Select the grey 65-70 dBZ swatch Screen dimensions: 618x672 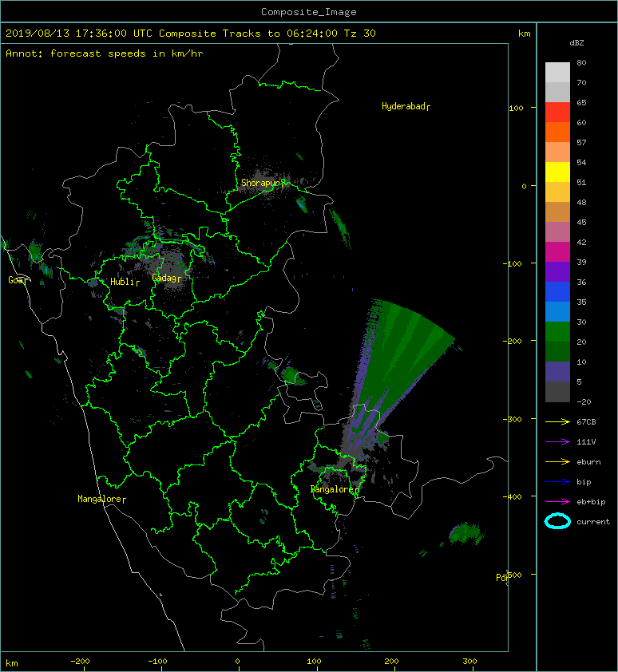click(557, 92)
